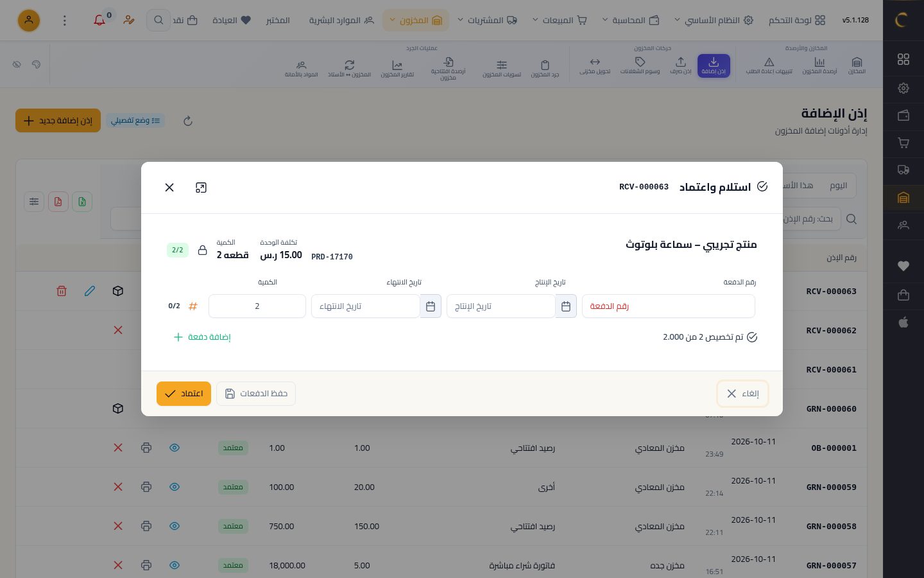Screen dimensions: 924x578
Task: Click إذن إضافة جديد button in background page
Action: pos(58,121)
